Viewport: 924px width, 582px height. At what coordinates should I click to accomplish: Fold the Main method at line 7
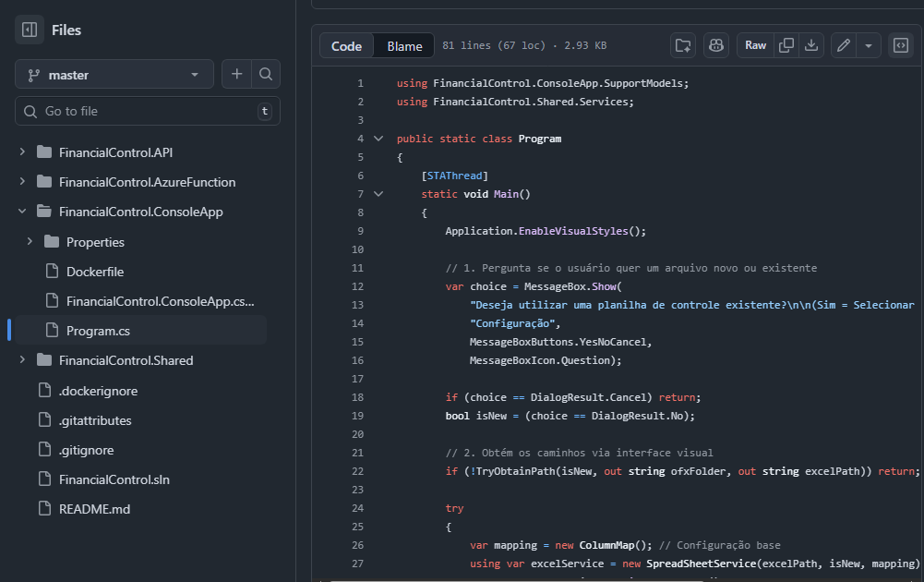pos(378,194)
